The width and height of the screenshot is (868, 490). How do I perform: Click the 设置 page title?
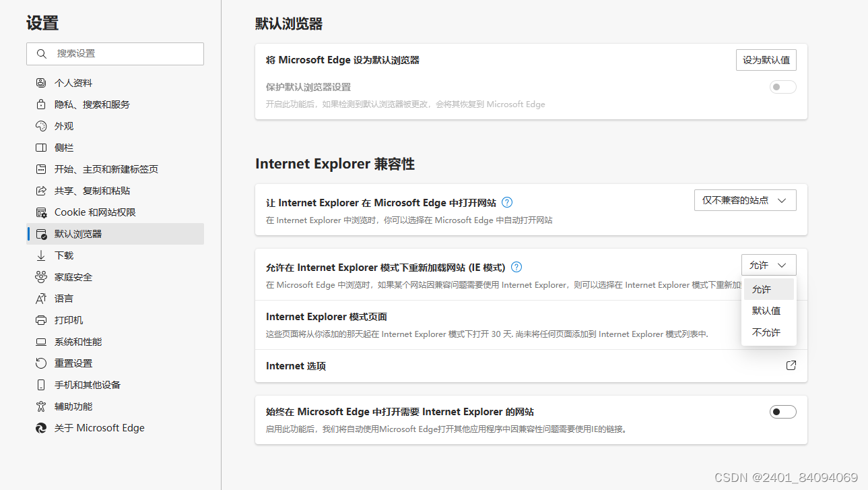click(42, 23)
